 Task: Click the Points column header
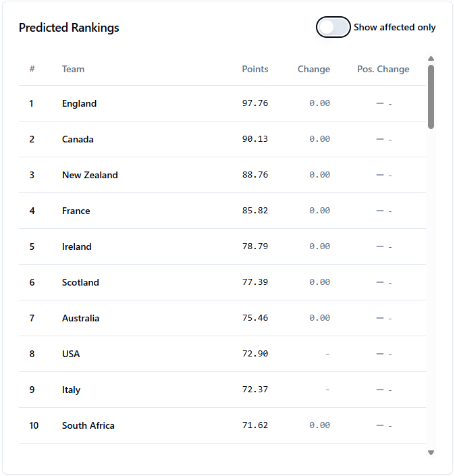click(255, 69)
